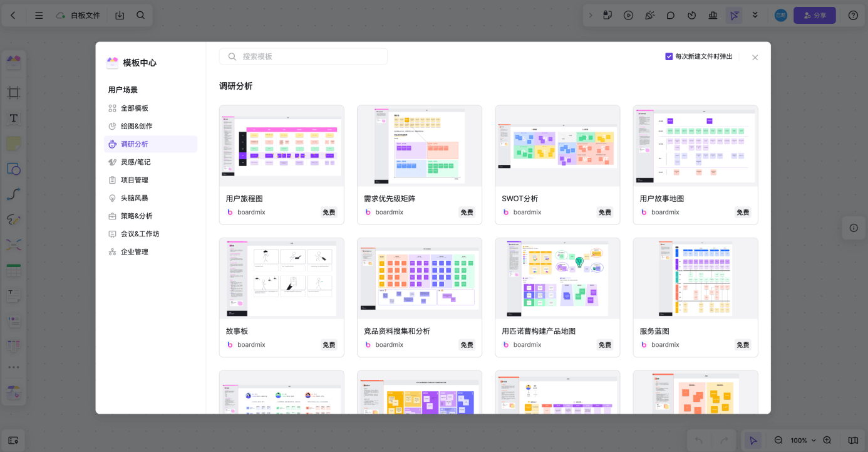
Task: Select the cursor pointer mode at bottom
Action: tap(753, 440)
